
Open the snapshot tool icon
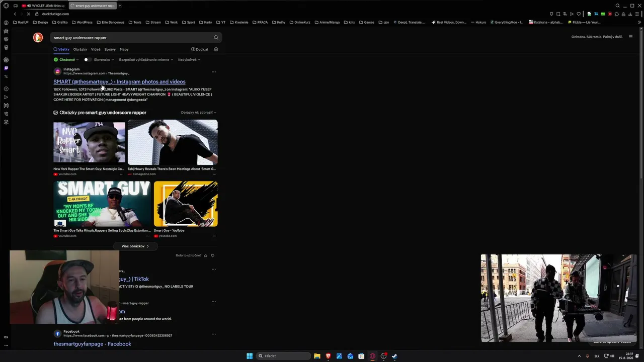558,14
